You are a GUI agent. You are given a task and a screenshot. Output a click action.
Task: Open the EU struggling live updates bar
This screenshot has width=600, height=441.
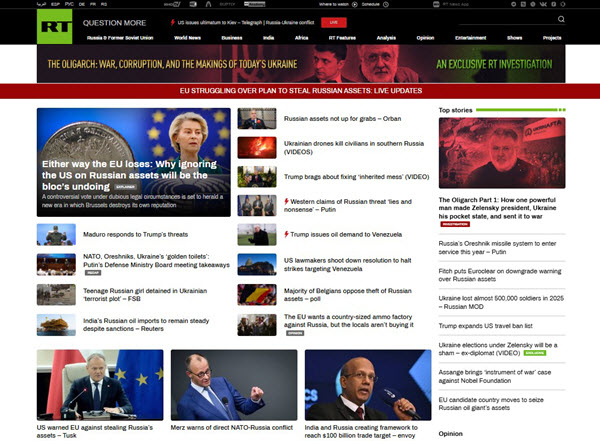(x=300, y=91)
